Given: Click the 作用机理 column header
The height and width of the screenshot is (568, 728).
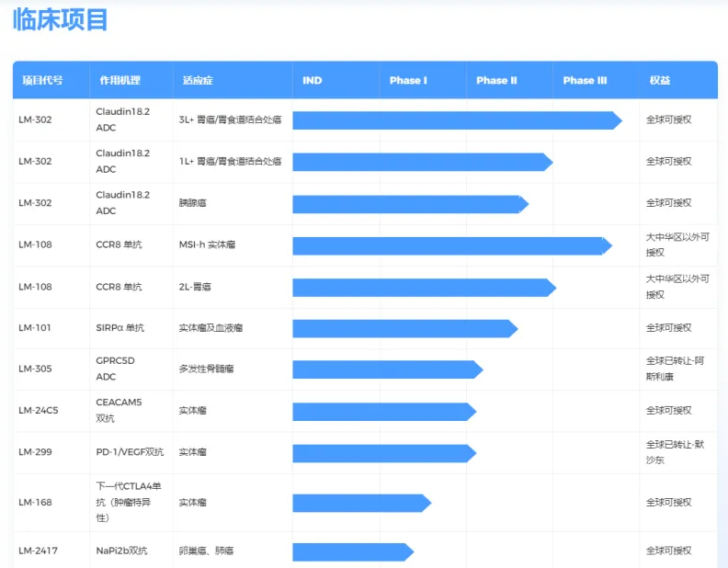Looking at the screenshot, I should [120, 81].
